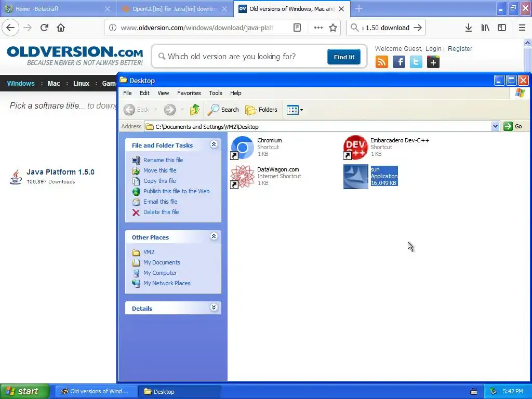Click in the OldVersion search field
Screen dimensions: 532x399
[241, 57]
